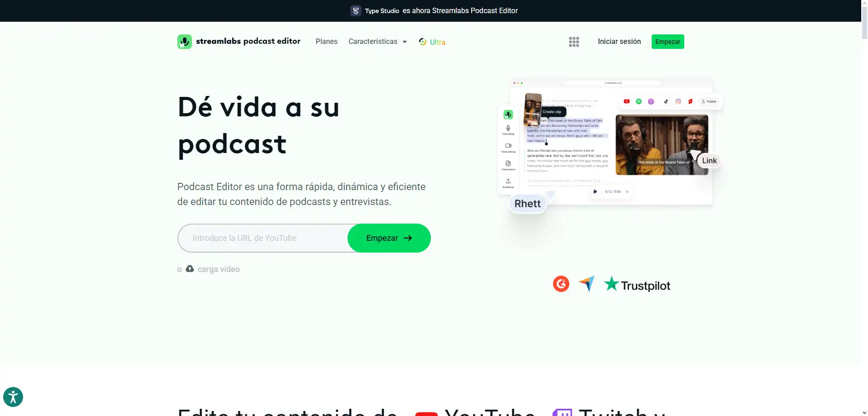Click the green Empezar button in header

668,42
